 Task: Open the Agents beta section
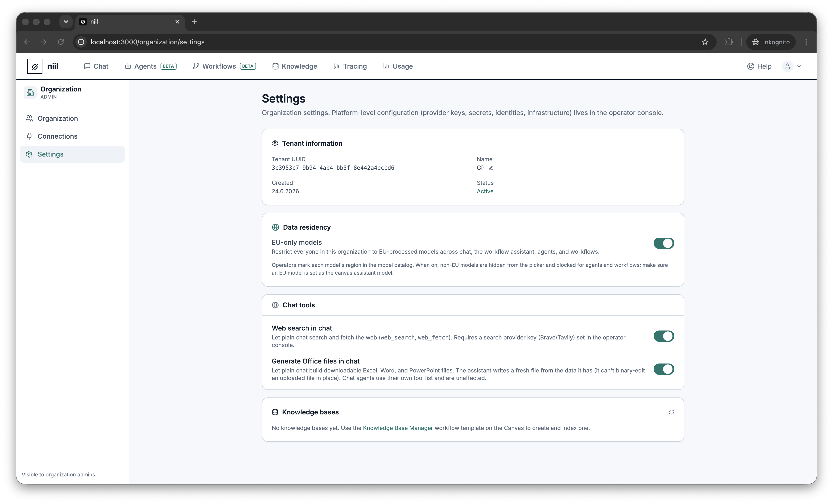150,66
